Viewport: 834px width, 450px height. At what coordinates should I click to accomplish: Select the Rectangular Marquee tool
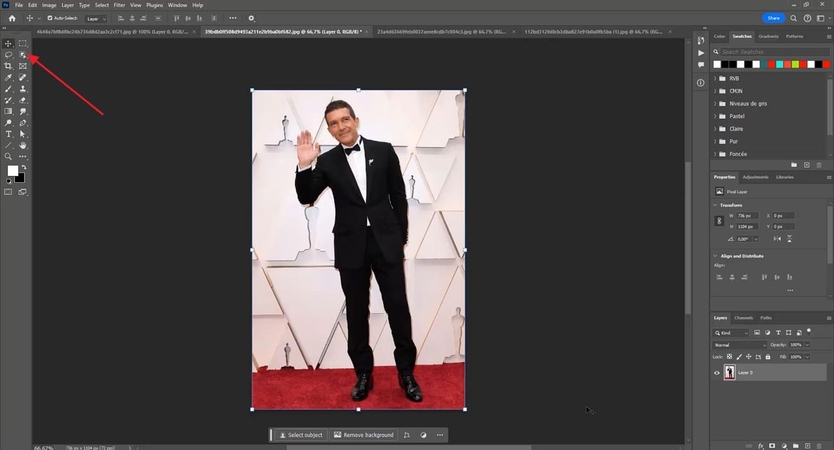[22, 44]
